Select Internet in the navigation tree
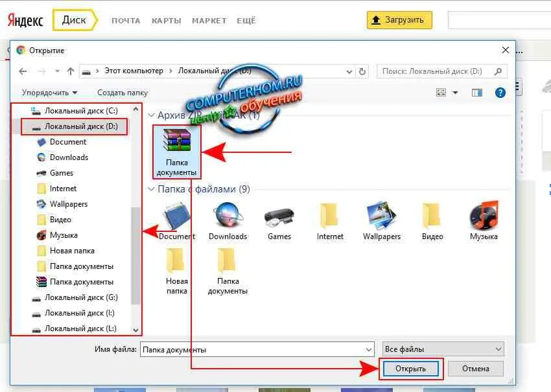The width and height of the screenshot is (551, 392). coord(56,189)
